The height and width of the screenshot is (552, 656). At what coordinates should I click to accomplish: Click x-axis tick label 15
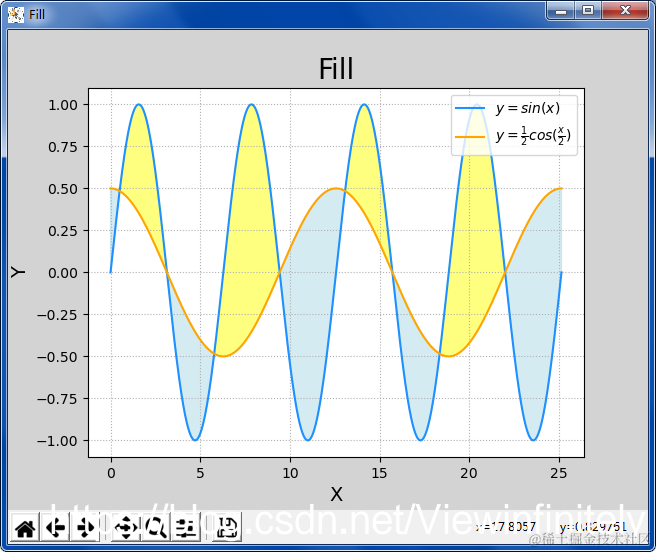380,473
